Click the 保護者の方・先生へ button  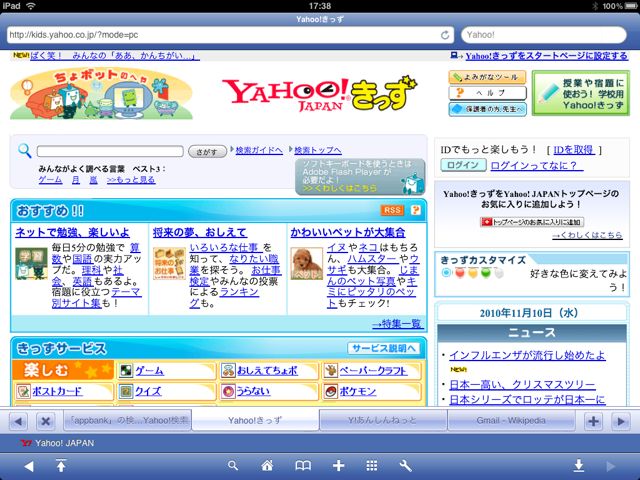pos(487,109)
